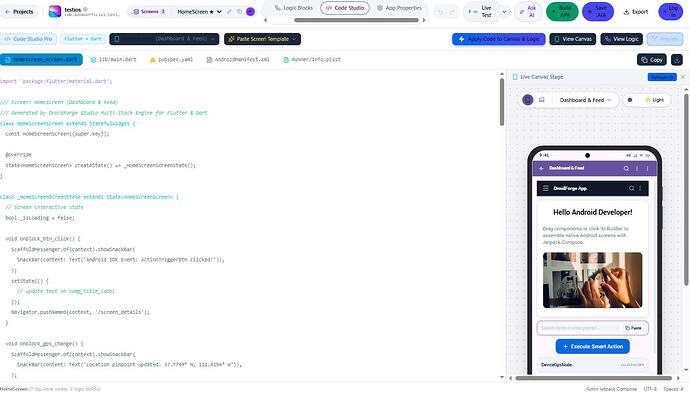This screenshot has width=690, height=394.
Task: Click the Hello Android Developer! heading
Action: pyautogui.click(x=592, y=212)
